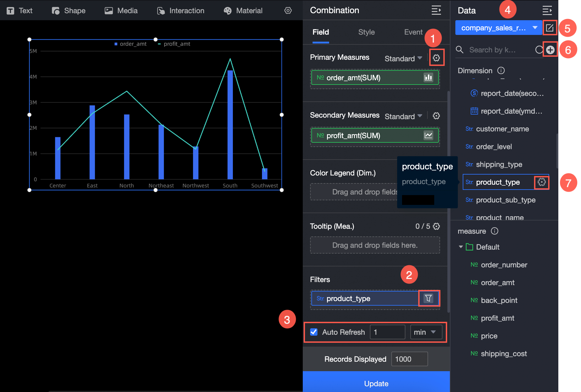Click the filter funnel icon on product_type
581x392 pixels.
tap(428, 298)
